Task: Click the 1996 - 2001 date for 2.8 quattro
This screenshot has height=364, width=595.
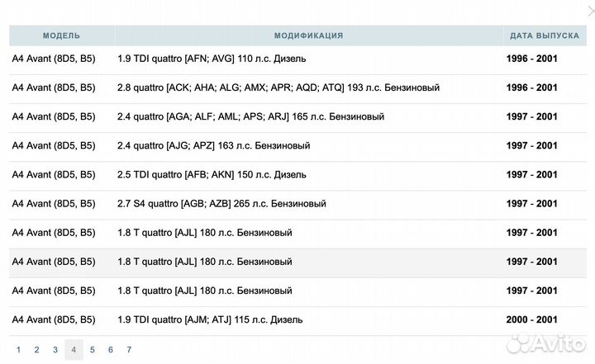Action: click(x=532, y=87)
